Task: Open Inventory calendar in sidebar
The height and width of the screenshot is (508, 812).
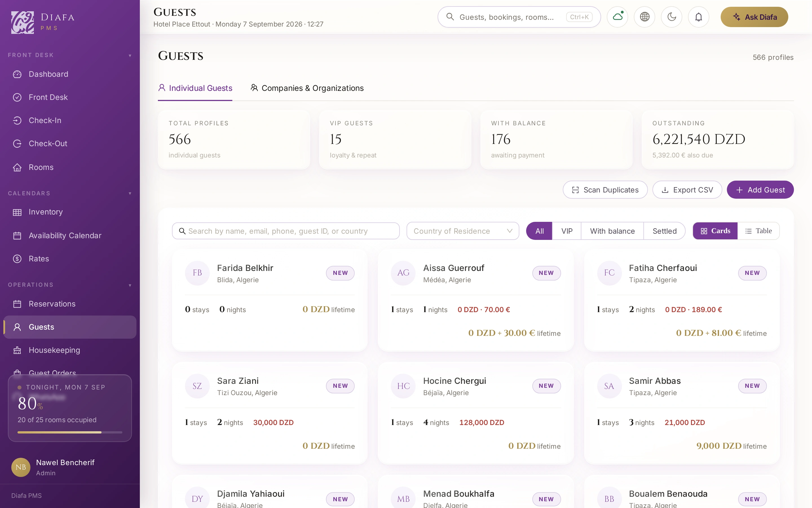Action: click(x=70, y=212)
